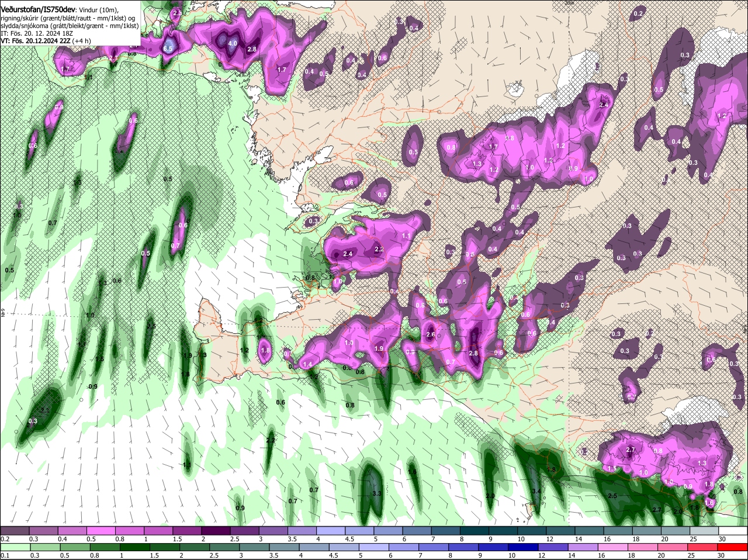Click the 3.4 rain value on the map
Screen dimensions: 748x560
(536, 491)
